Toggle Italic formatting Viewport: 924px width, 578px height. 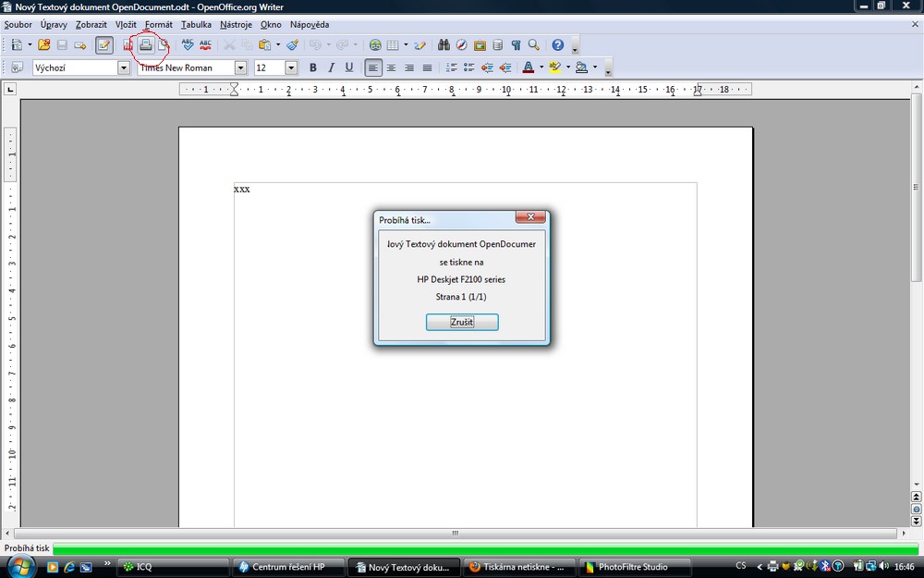point(331,68)
